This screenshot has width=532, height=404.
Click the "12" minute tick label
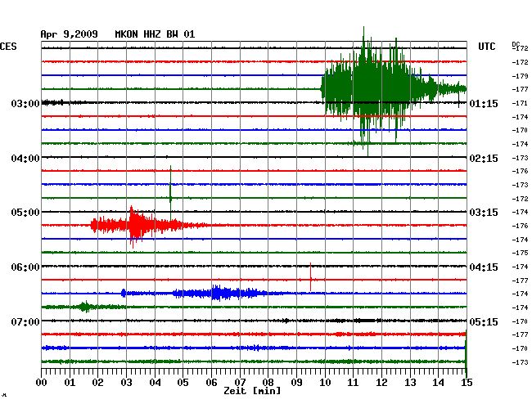coord(381,383)
